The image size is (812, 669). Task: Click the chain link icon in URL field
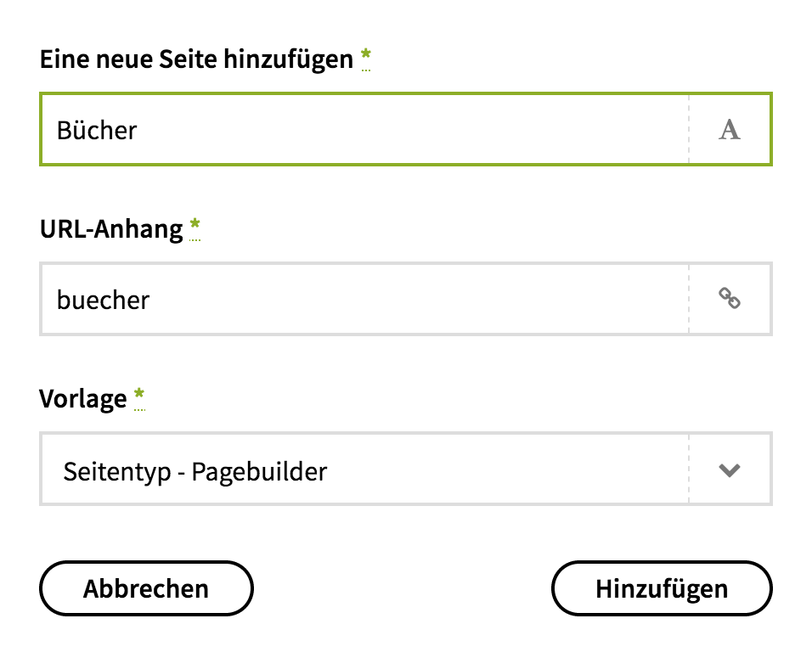[730, 299]
